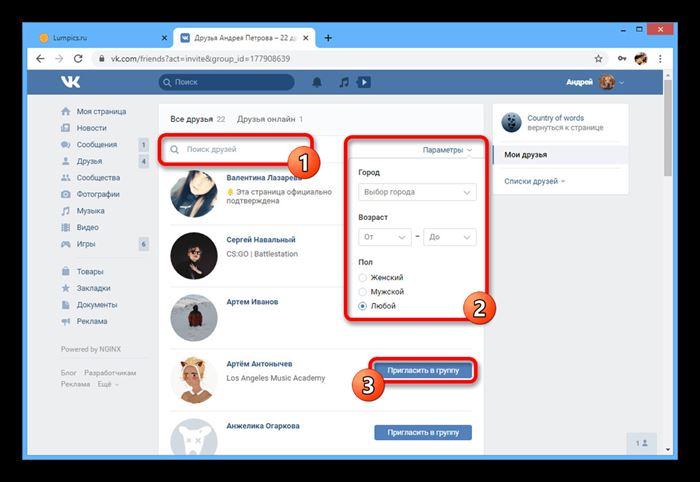Click the key password icon in address bar

click(x=622, y=58)
